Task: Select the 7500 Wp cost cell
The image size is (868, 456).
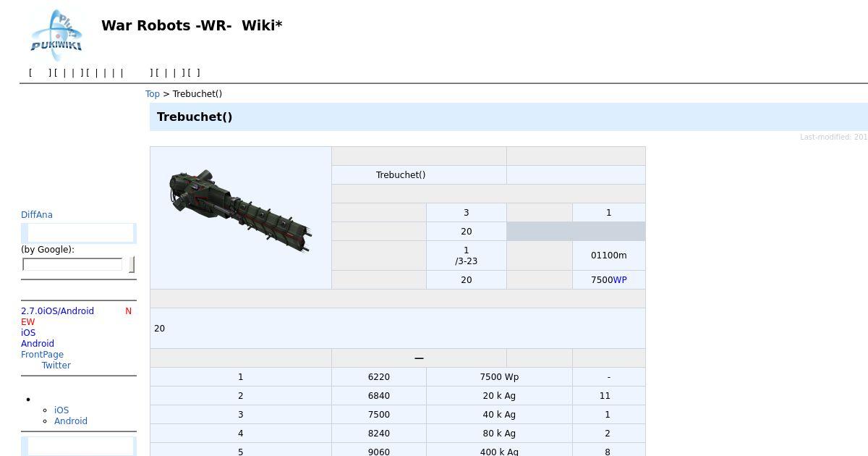Action: pos(499,377)
